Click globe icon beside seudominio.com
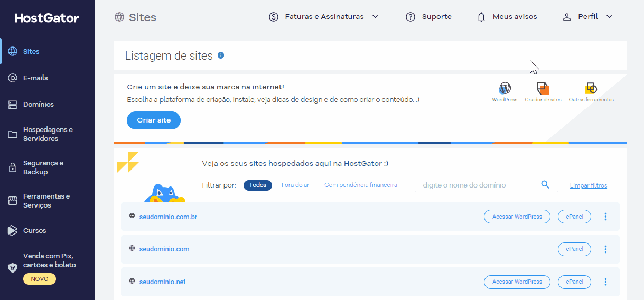This screenshot has height=300, width=644. click(x=132, y=248)
